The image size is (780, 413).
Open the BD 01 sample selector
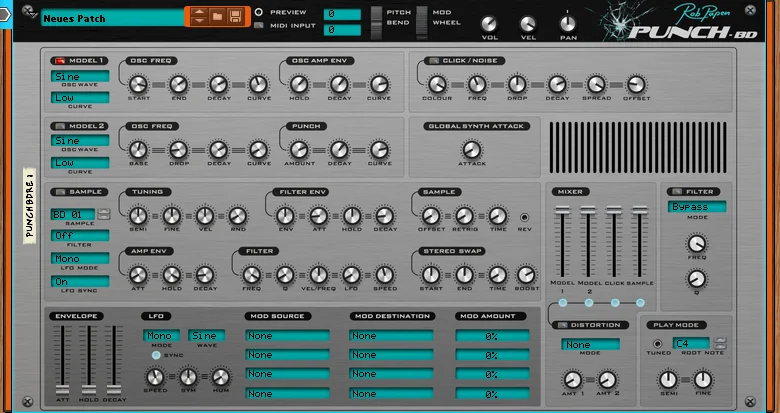tap(73, 214)
